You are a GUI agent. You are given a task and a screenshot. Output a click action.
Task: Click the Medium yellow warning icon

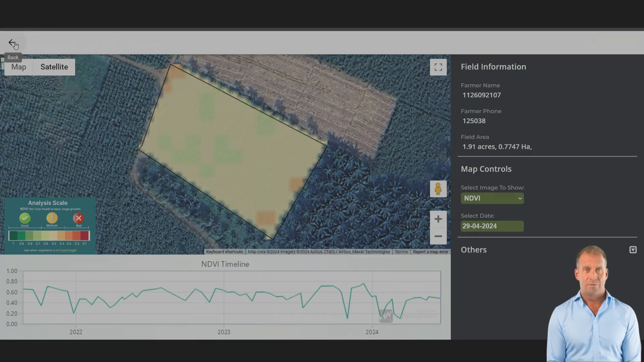[x=52, y=218]
